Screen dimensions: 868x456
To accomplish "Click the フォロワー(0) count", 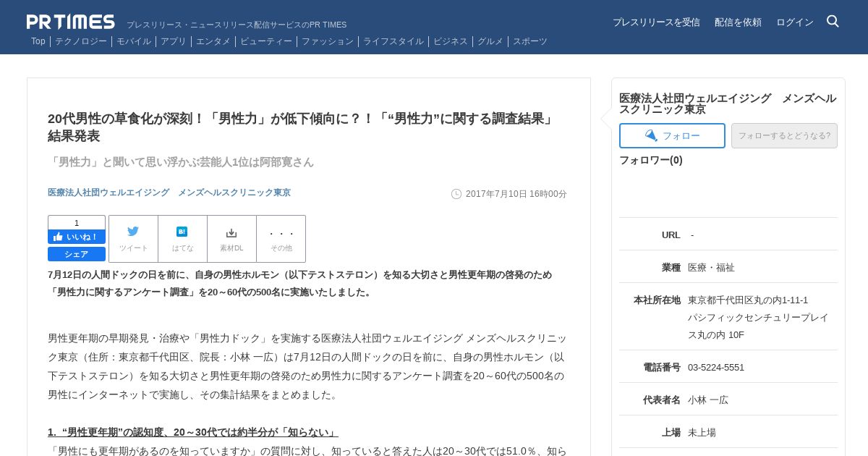I will [651, 160].
